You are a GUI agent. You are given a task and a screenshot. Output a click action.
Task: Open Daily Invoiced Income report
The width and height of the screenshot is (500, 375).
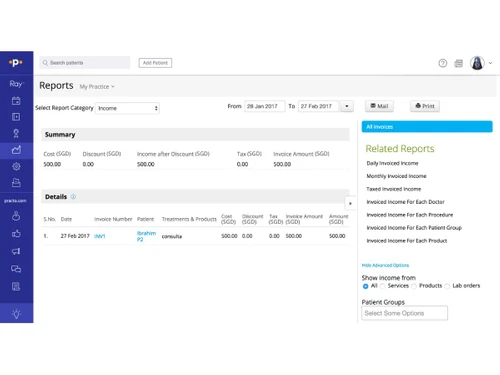point(392,163)
